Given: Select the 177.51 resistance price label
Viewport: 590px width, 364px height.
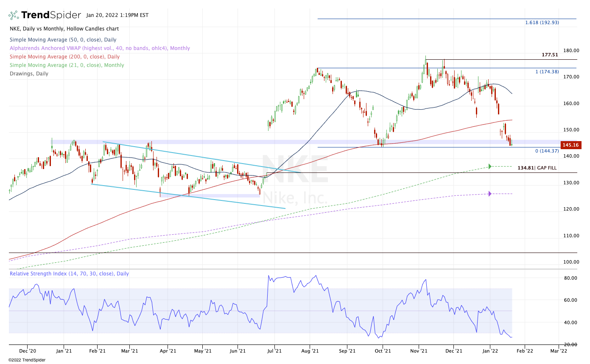Looking at the screenshot, I should [550, 55].
